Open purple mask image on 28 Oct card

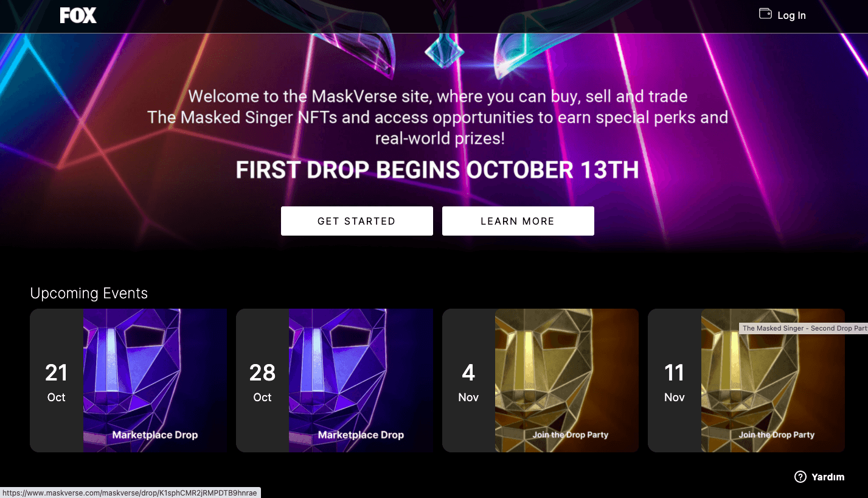361,365
